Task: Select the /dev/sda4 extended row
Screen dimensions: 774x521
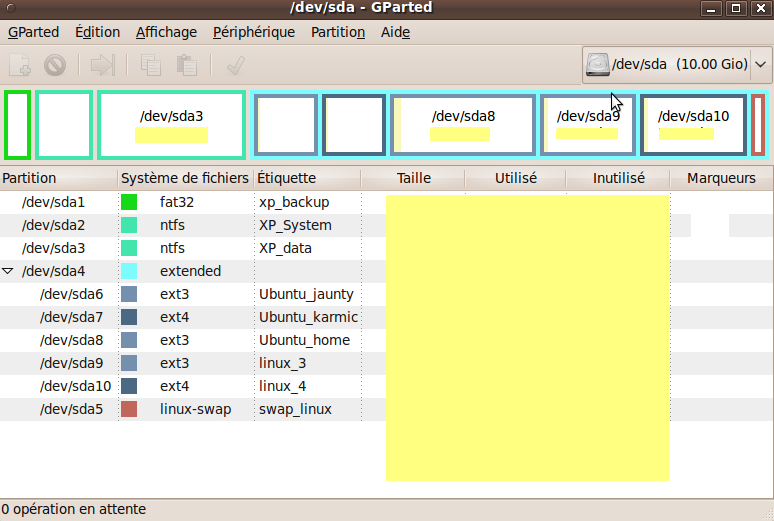Action: pyautogui.click(x=387, y=271)
